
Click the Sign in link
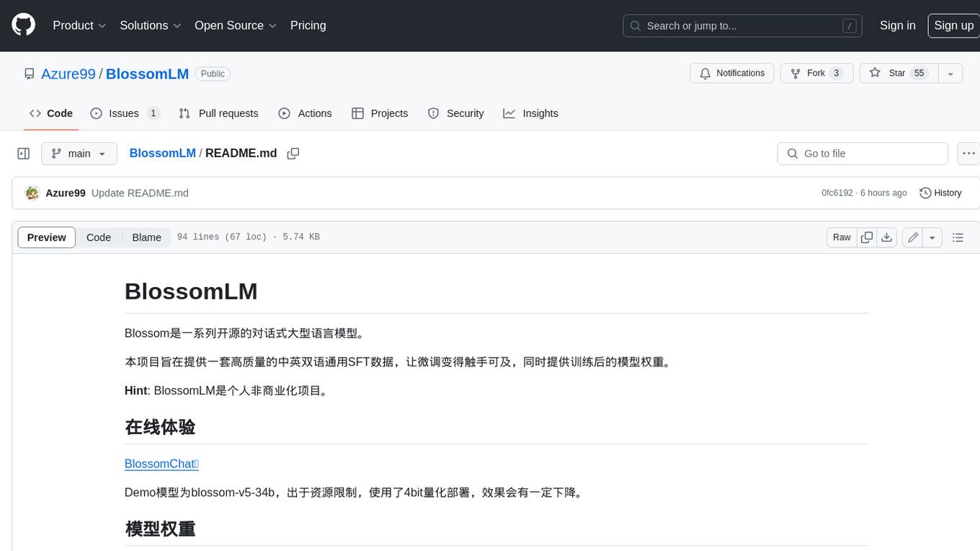[x=897, y=25]
